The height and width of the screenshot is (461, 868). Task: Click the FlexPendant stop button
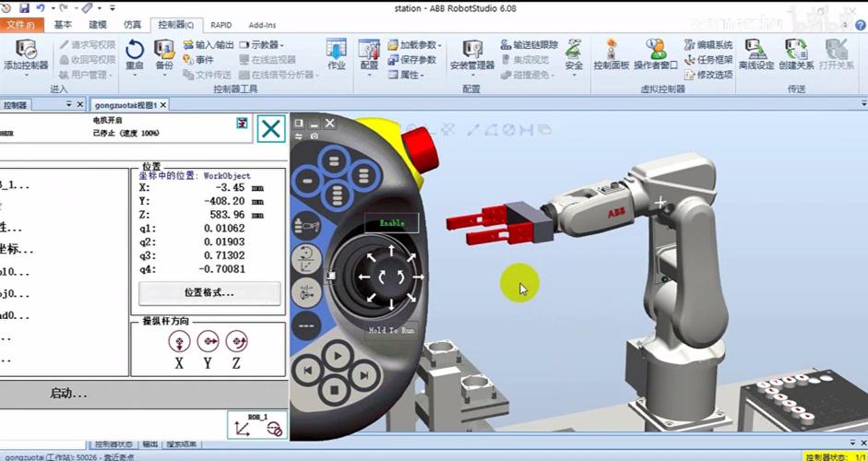(x=335, y=390)
